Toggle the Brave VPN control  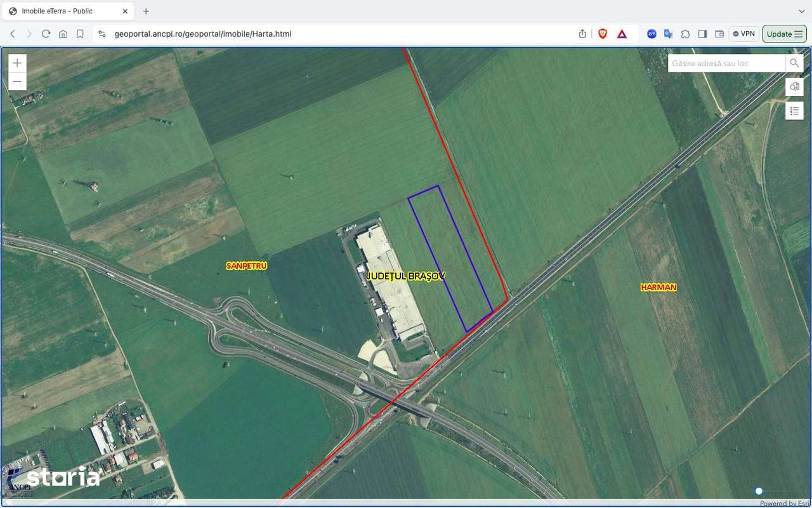[743, 34]
